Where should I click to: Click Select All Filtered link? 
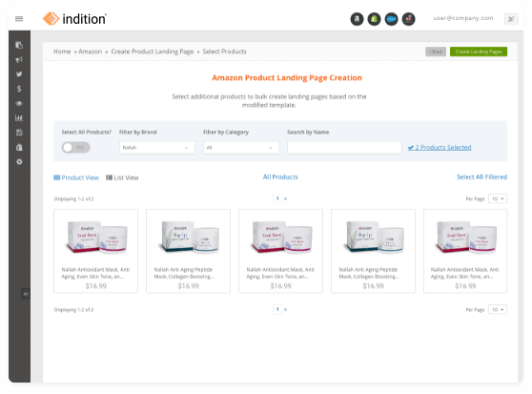(x=481, y=176)
